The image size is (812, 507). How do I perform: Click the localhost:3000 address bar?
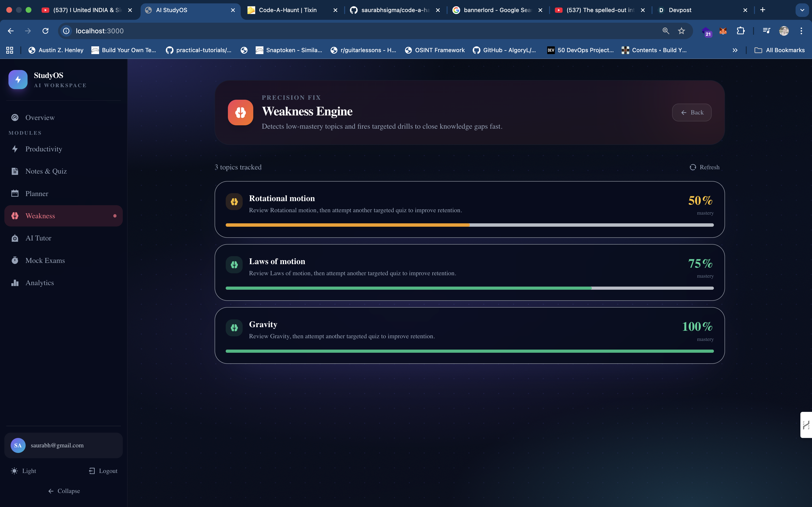click(335, 31)
